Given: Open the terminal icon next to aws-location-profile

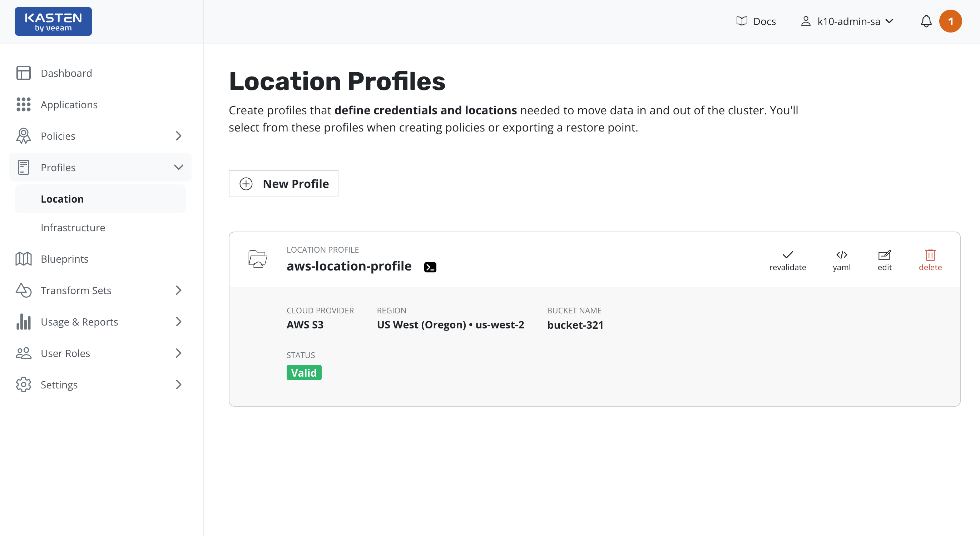Looking at the screenshot, I should [x=430, y=267].
